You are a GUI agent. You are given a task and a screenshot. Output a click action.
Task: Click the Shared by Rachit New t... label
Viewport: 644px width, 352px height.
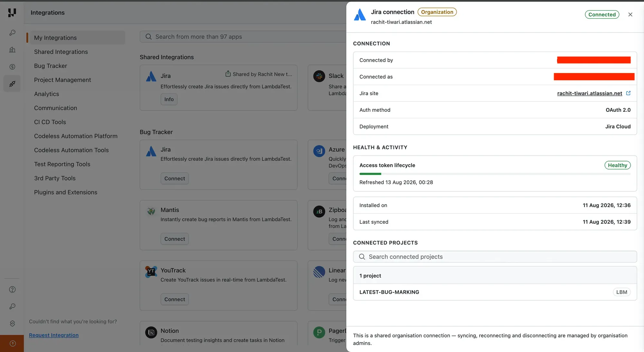coord(262,74)
